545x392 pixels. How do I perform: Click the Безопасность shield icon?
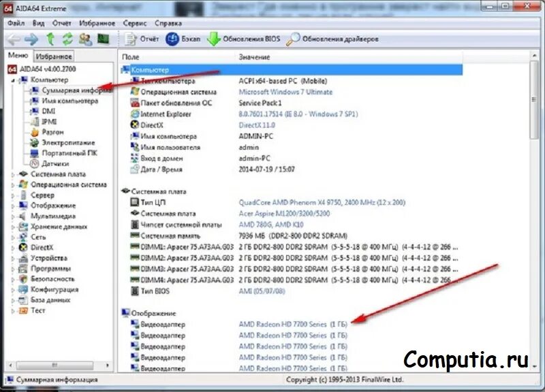(x=23, y=279)
